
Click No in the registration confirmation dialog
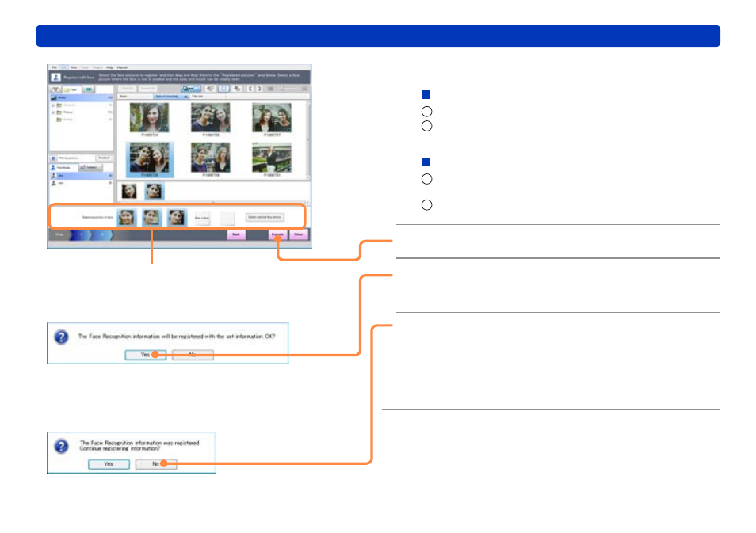click(193, 355)
